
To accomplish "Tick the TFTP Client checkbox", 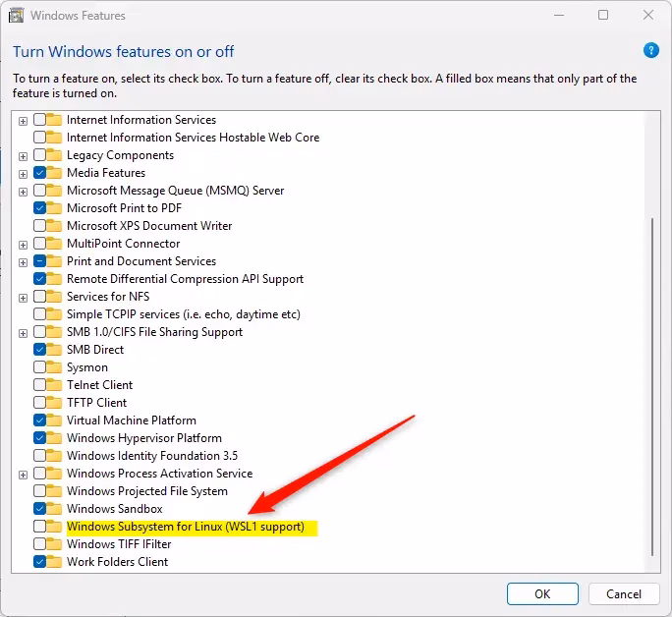I will point(39,403).
